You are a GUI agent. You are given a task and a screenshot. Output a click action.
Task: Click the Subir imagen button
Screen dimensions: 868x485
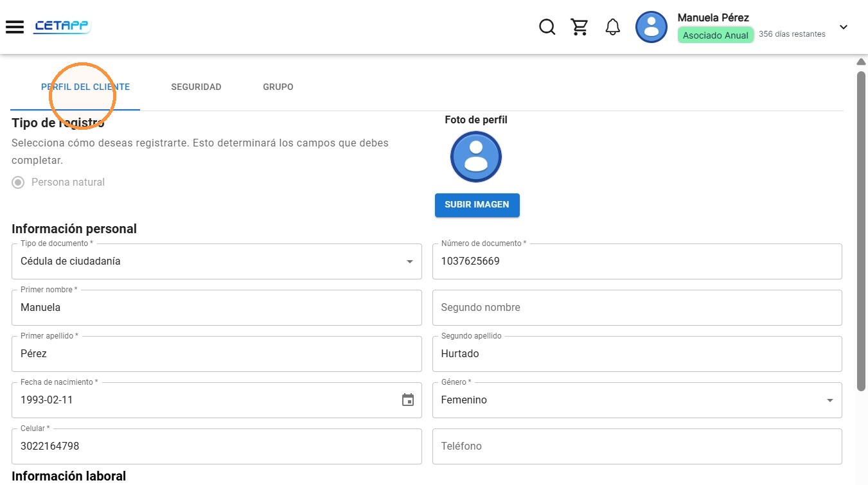pos(477,205)
